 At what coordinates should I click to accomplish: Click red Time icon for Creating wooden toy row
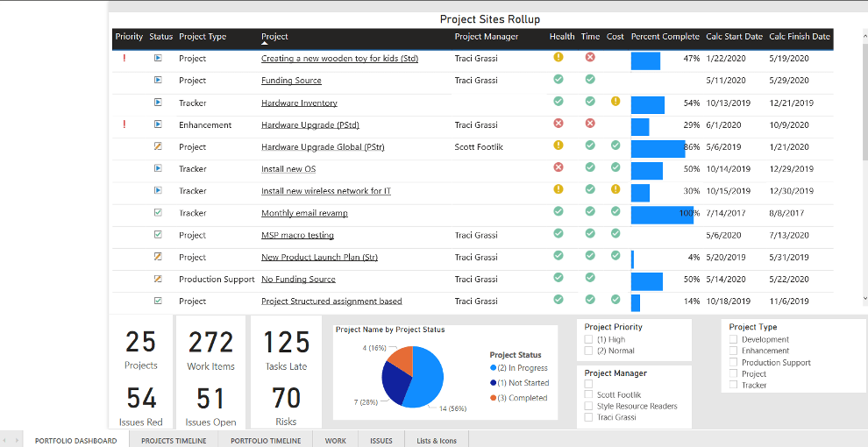590,58
